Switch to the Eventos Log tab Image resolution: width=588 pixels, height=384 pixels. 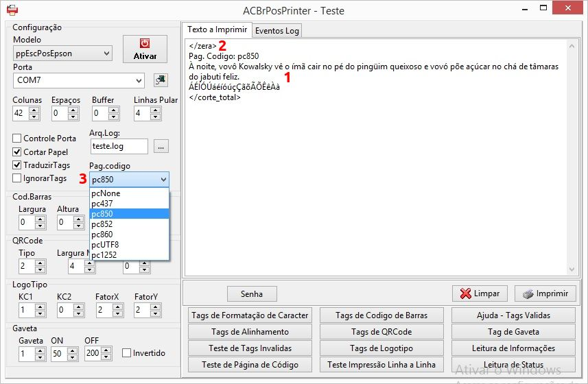tap(277, 31)
